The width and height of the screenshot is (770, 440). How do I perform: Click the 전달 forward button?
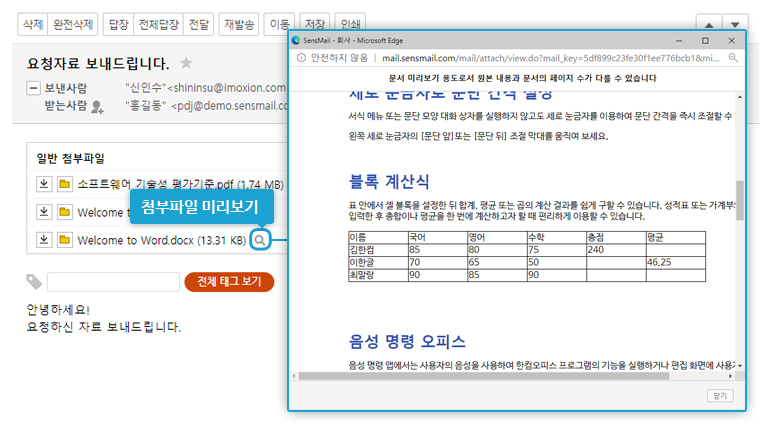[x=199, y=23]
